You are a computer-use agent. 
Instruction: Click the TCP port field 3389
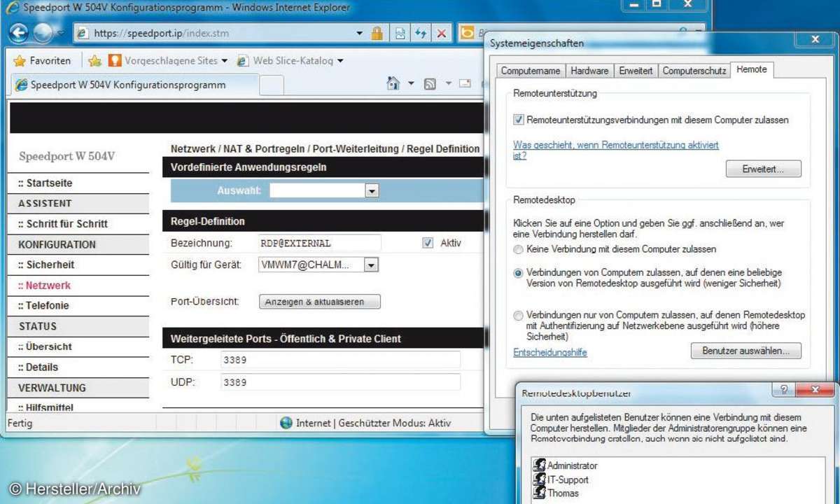tap(340, 359)
